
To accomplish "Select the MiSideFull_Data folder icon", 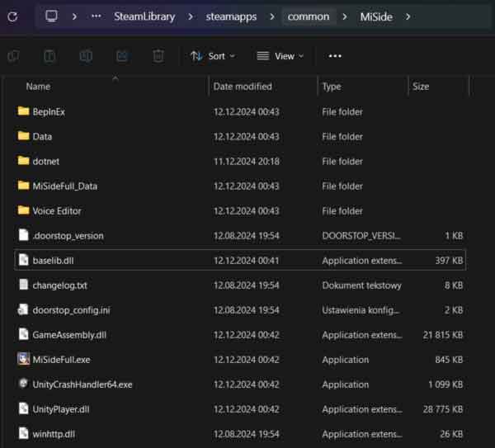I will pos(23,186).
